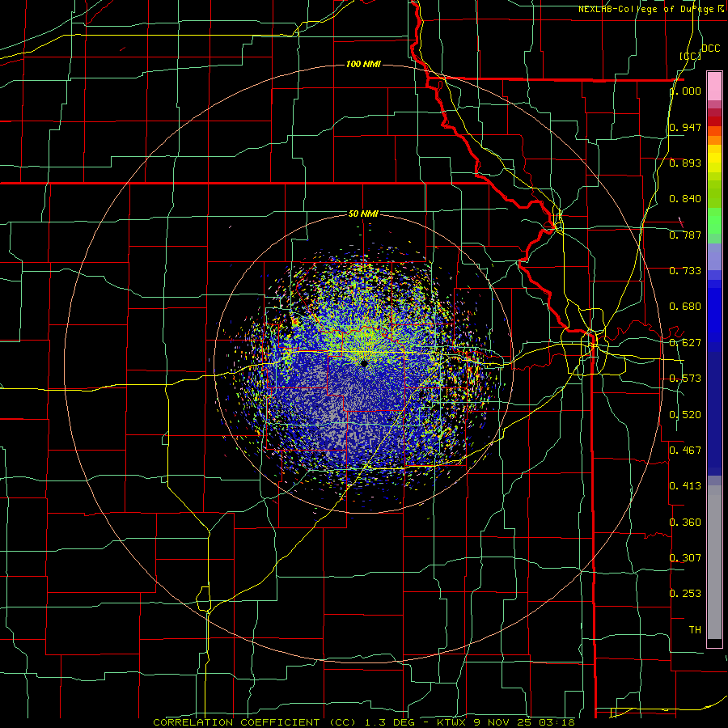
Task: Click the pink swatch atop the color scale
Action: pyautogui.click(x=714, y=86)
